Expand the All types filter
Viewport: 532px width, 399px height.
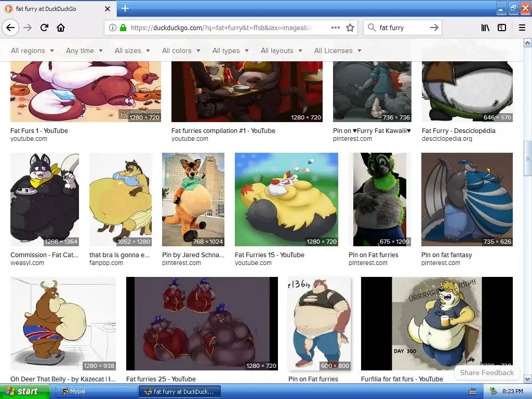click(x=230, y=50)
